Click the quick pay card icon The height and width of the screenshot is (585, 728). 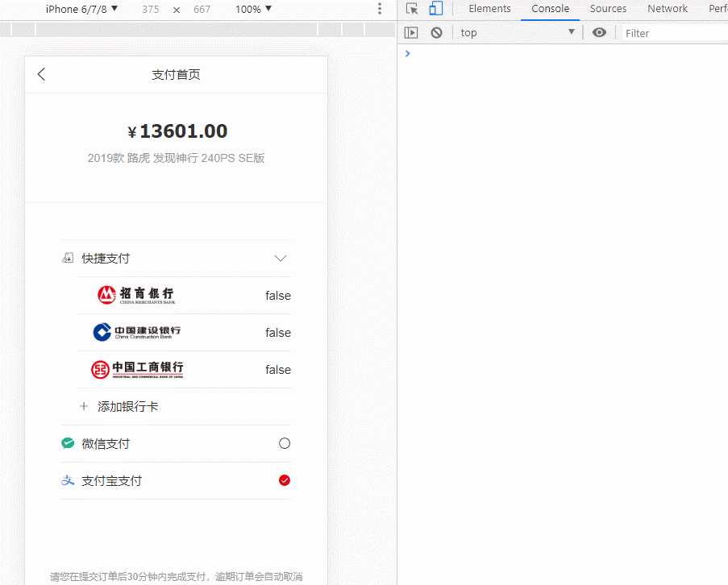[x=68, y=258]
